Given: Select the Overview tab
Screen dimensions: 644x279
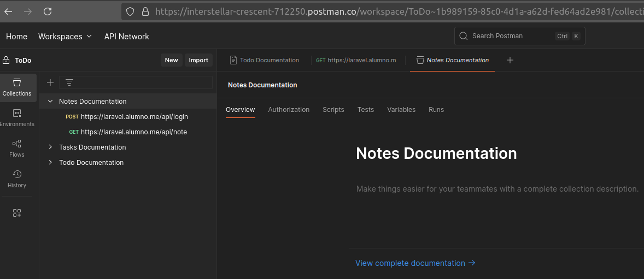Looking at the screenshot, I should coord(240,110).
